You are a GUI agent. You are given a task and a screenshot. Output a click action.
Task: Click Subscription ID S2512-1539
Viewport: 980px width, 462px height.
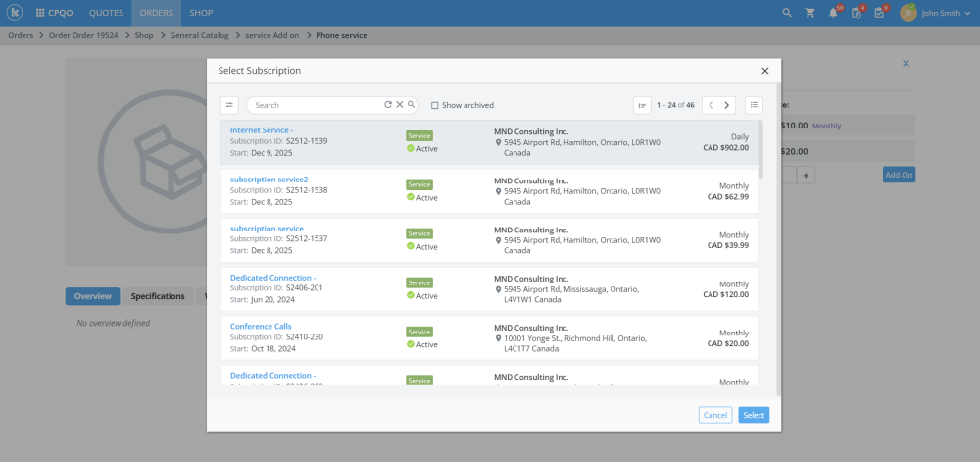pyautogui.click(x=278, y=141)
